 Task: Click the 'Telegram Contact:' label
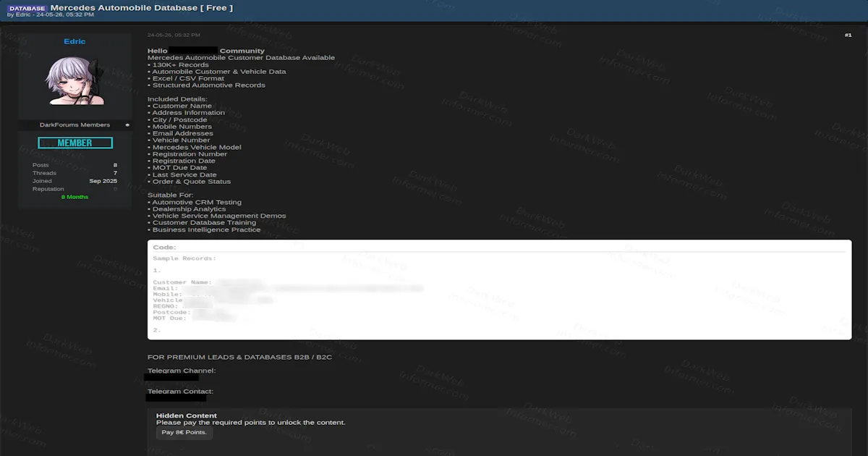click(180, 392)
